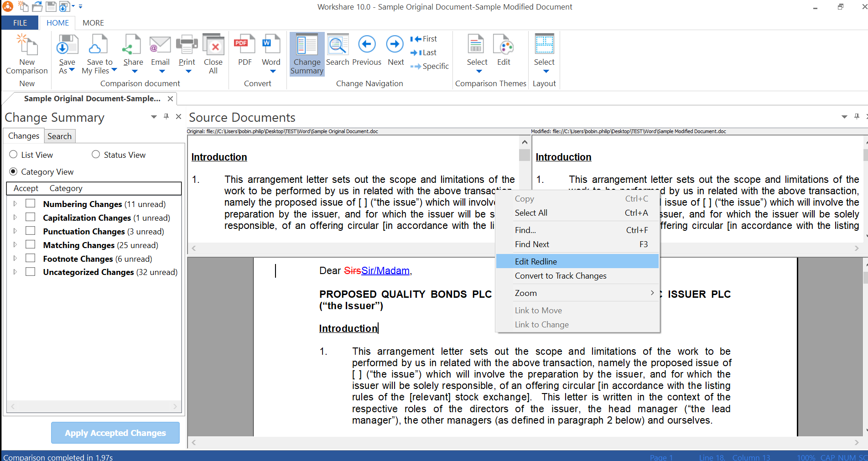Click Category column header
Image resolution: width=868 pixels, height=461 pixels.
[x=66, y=188]
